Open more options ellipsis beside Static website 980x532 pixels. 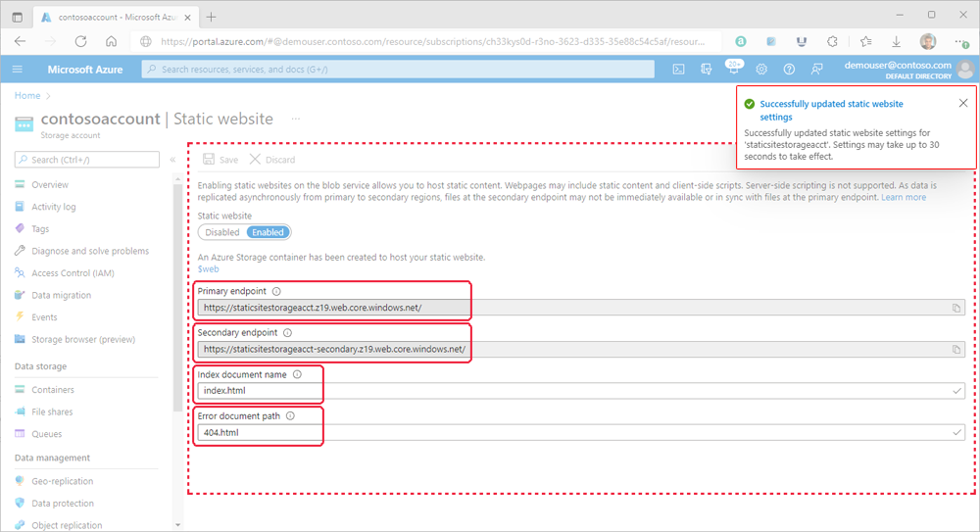tap(296, 119)
